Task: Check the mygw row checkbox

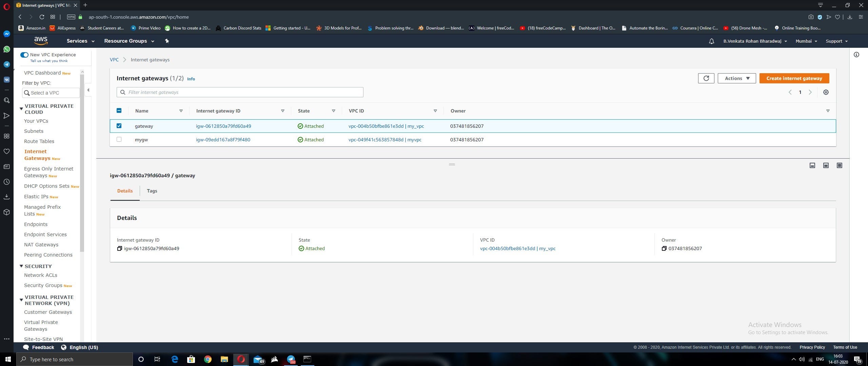Action: tap(119, 139)
